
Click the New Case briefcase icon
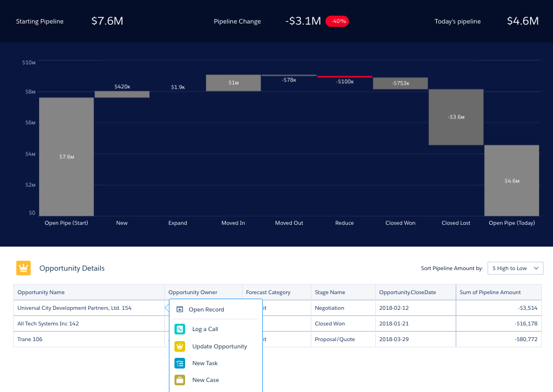coord(179,380)
